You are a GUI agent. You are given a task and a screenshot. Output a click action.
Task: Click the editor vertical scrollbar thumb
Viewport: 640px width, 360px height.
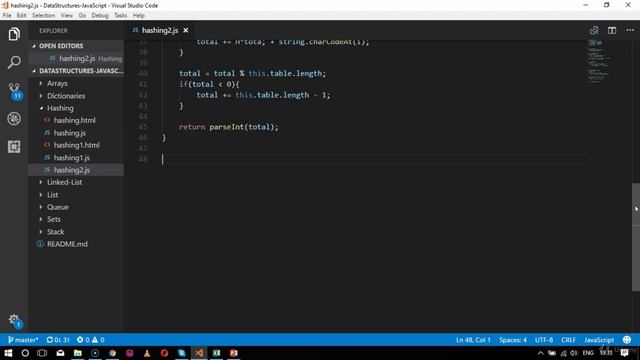[x=636, y=237]
